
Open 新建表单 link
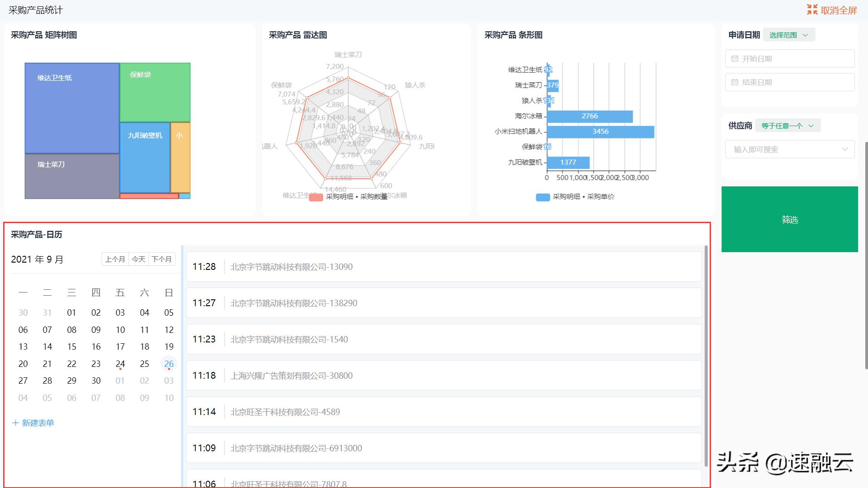[37, 422]
